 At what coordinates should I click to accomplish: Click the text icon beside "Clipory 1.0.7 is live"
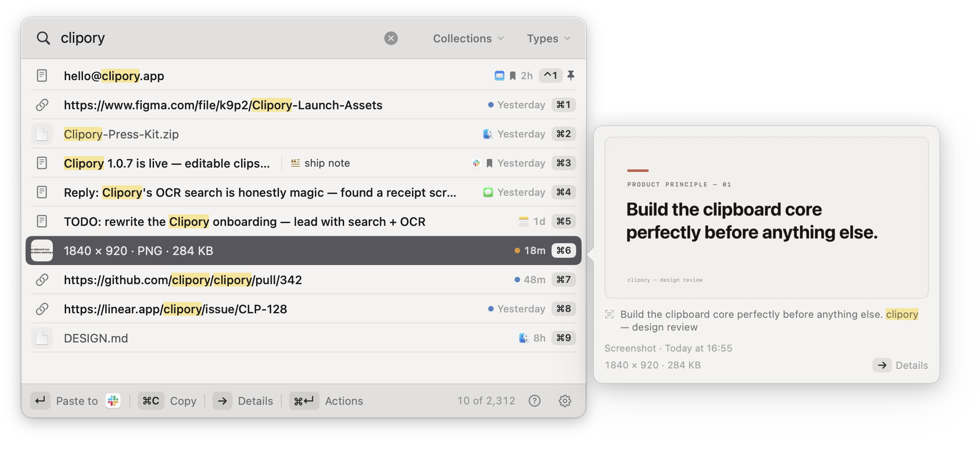[x=42, y=163]
